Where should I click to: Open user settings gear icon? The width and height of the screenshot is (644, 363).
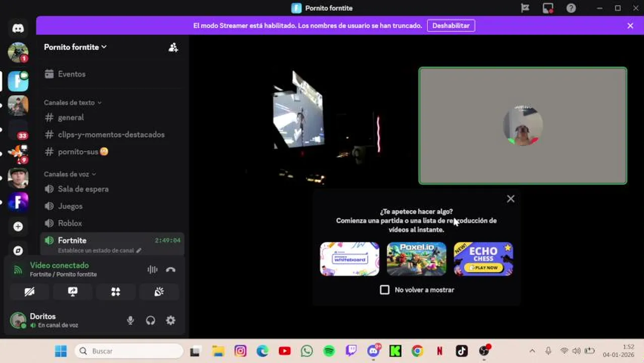click(x=171, y=320)
